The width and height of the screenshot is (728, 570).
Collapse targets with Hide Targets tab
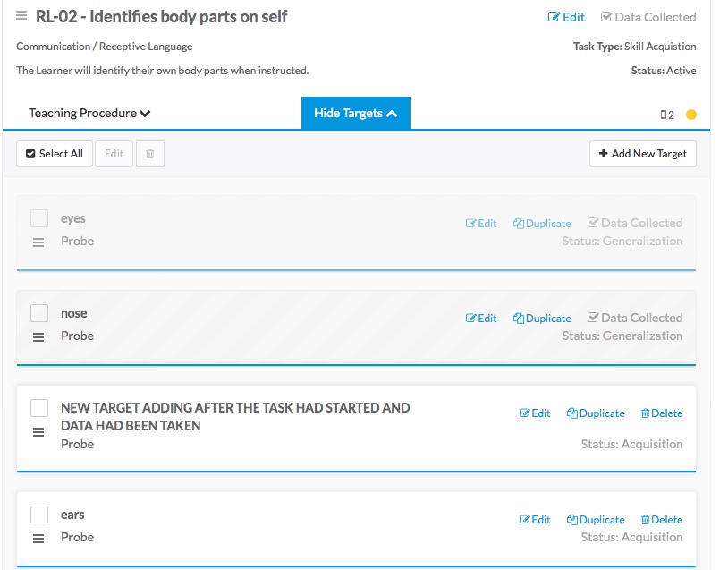356,113
